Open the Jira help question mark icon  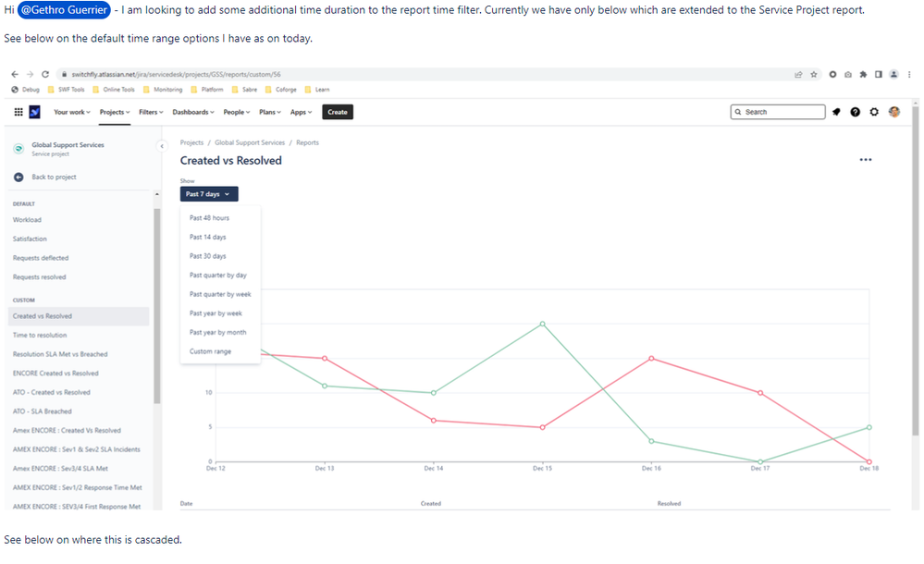[x=855, y=112]
